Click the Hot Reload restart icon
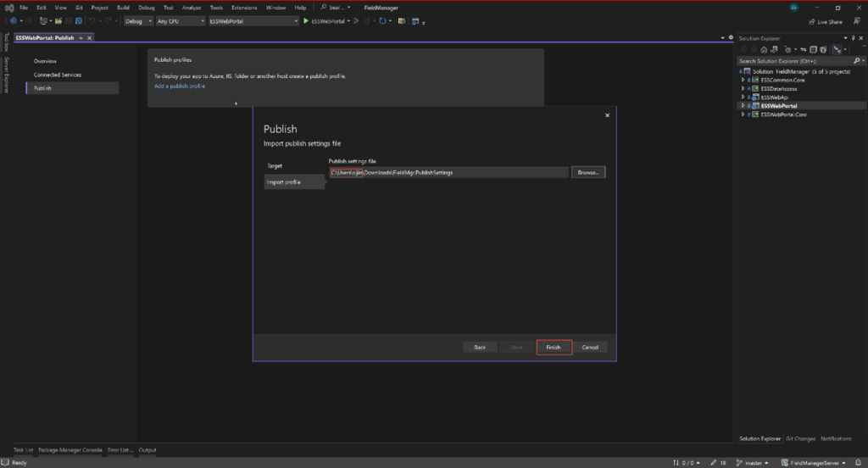 pyautogui.click(x=382, y=21)
